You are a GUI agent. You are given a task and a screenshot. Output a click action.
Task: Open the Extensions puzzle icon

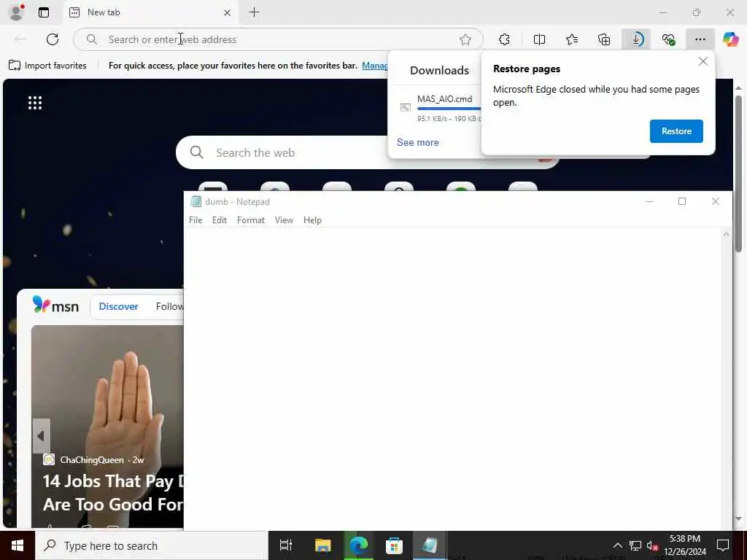pyautogui.click(x=504, y=39)
